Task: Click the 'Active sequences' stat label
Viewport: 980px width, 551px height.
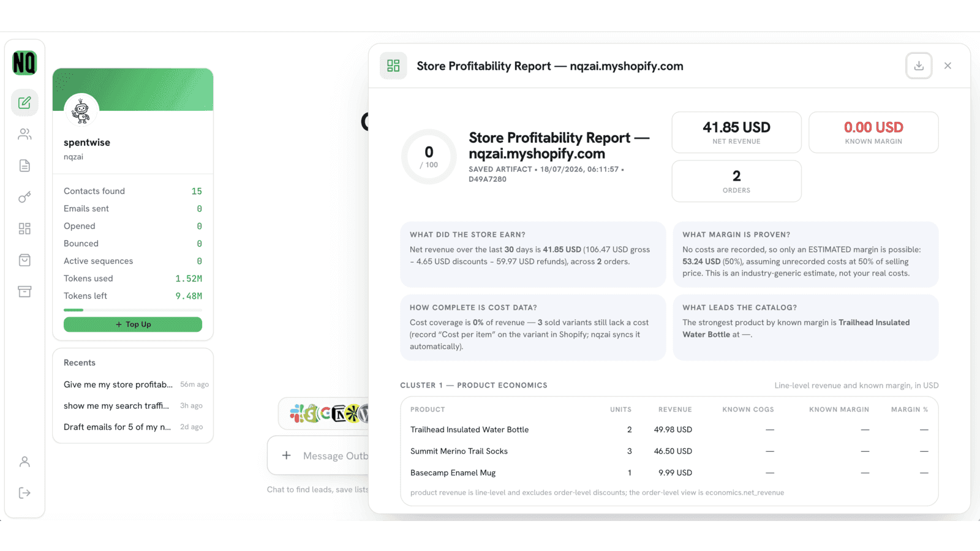Action: click(x=98, y=261)
